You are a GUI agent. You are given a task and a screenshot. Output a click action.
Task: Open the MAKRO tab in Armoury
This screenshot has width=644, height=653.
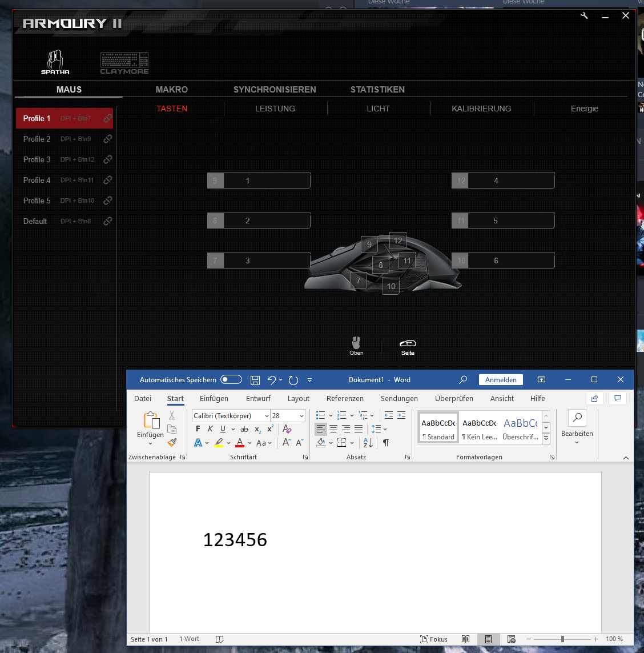171,90
